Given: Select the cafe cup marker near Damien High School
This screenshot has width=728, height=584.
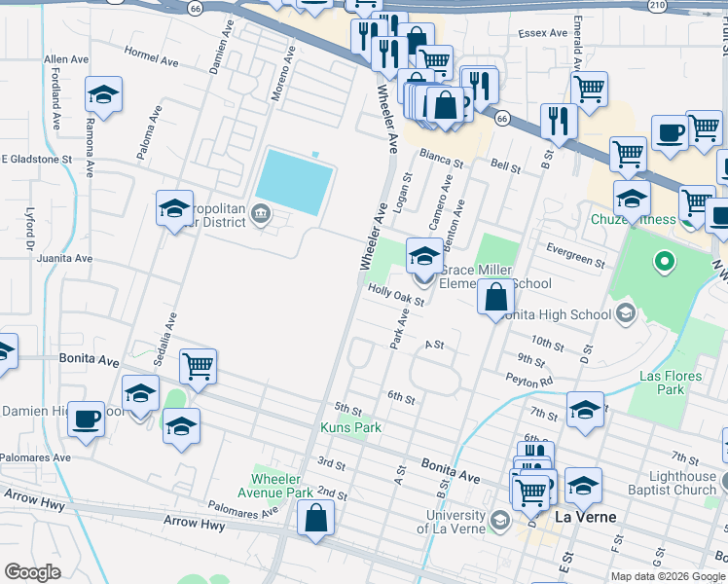Looking at the screenshot, I should (87, 420).
